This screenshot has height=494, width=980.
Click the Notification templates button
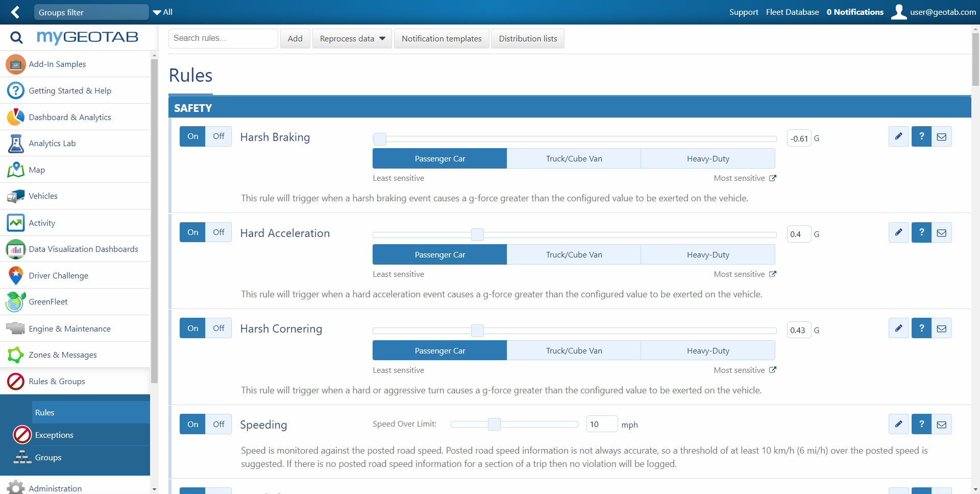point(442,39)
